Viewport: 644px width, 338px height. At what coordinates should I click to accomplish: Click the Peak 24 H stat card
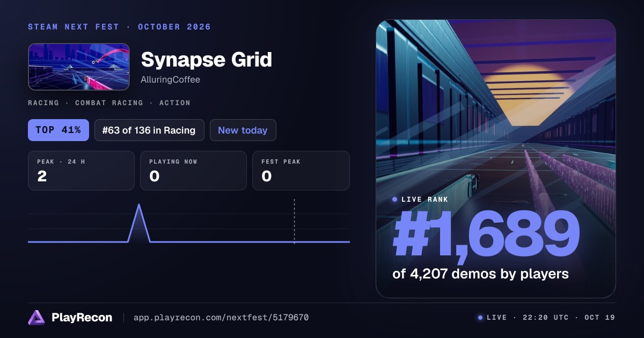click(81, 171)
